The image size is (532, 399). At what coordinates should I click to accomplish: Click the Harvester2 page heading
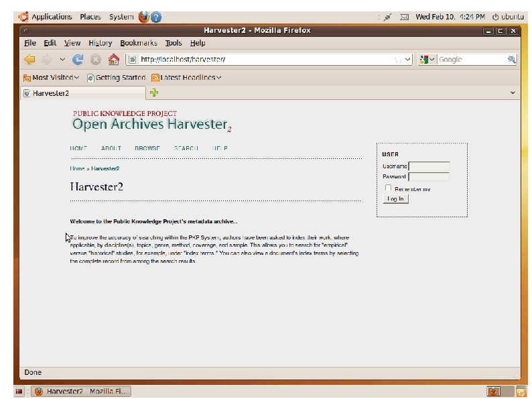click(x=96, y=187)
